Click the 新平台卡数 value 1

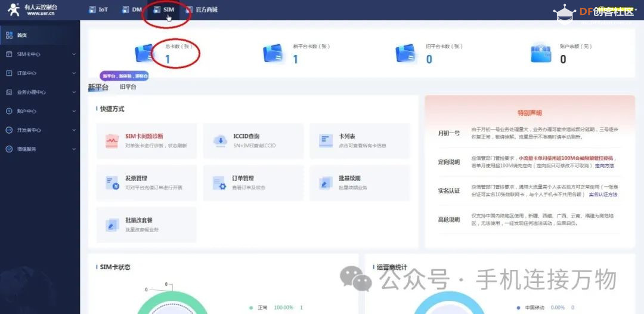coord(295,59)
